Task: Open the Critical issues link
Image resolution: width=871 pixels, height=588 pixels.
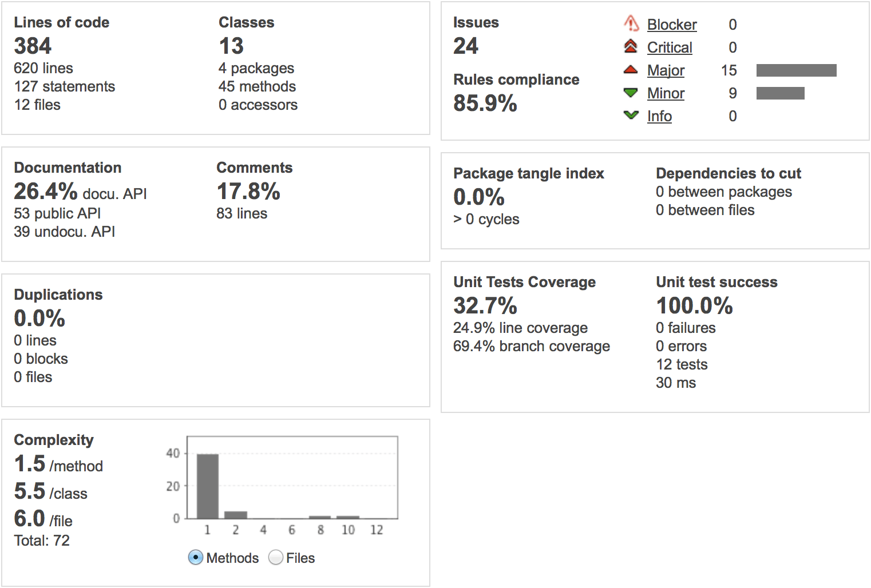Action: [669, 47]
